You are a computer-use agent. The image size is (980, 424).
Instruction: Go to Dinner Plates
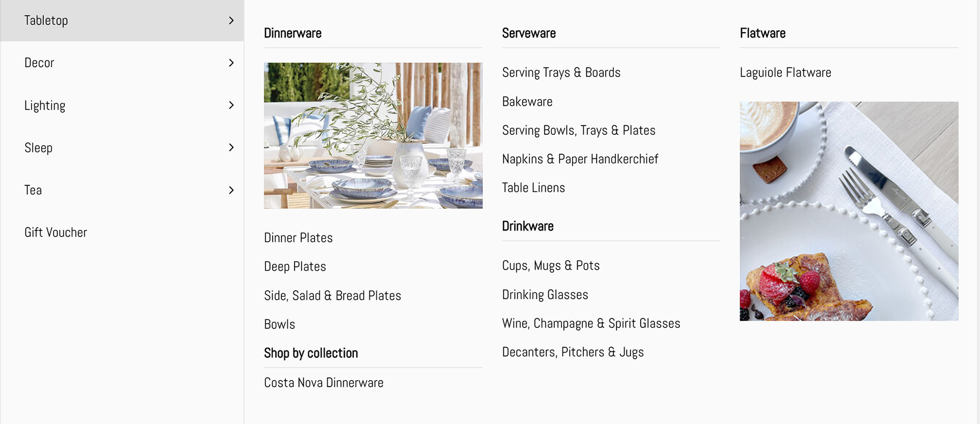298,238
